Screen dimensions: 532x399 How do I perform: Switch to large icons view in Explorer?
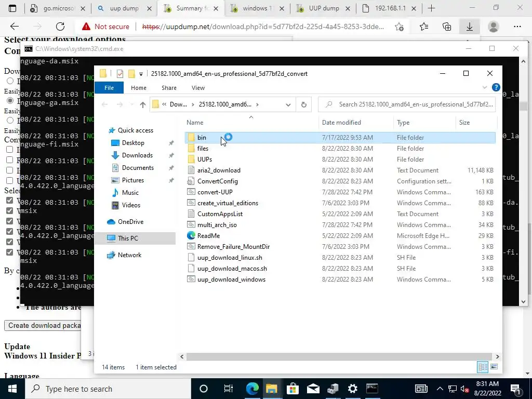tap(494, 367)
